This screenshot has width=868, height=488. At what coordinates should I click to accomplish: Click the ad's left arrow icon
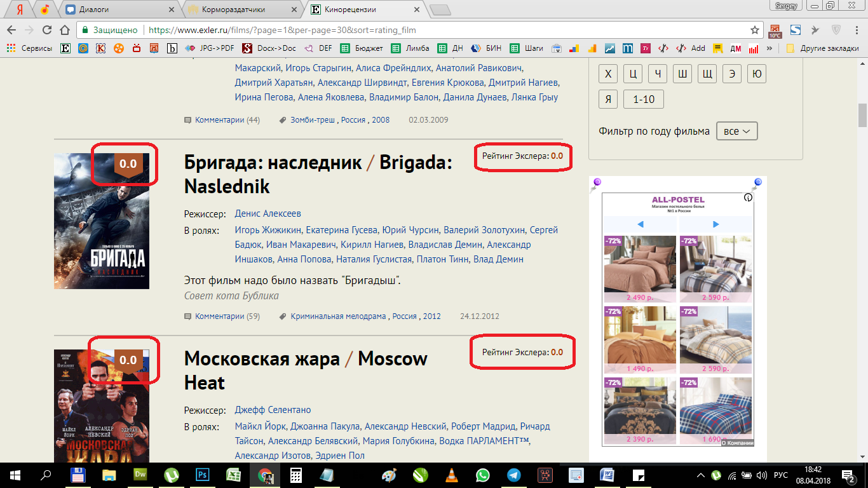coord(641,224)
